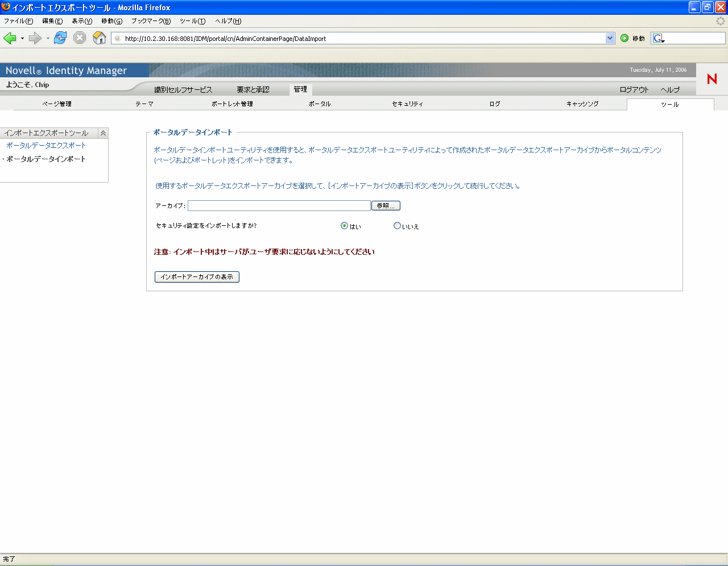728x566 pixels.
Task: Select the 管理 tab
Action: click(x=300, y=89)
